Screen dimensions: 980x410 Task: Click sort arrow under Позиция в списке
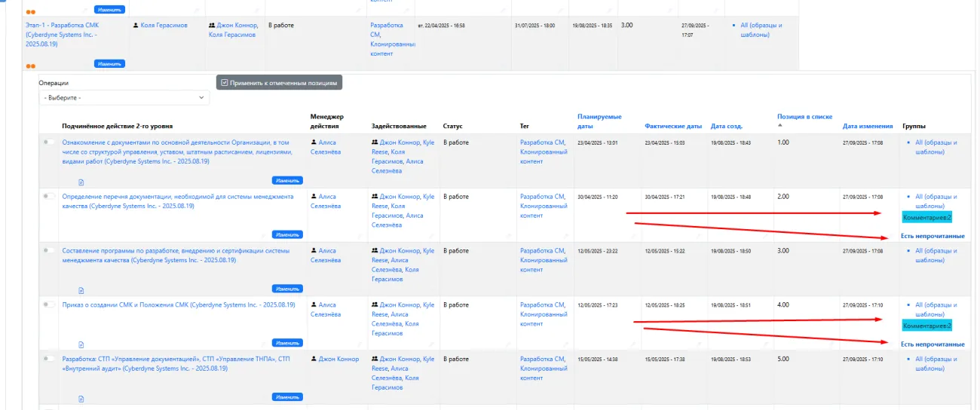(x=780, y=127)
